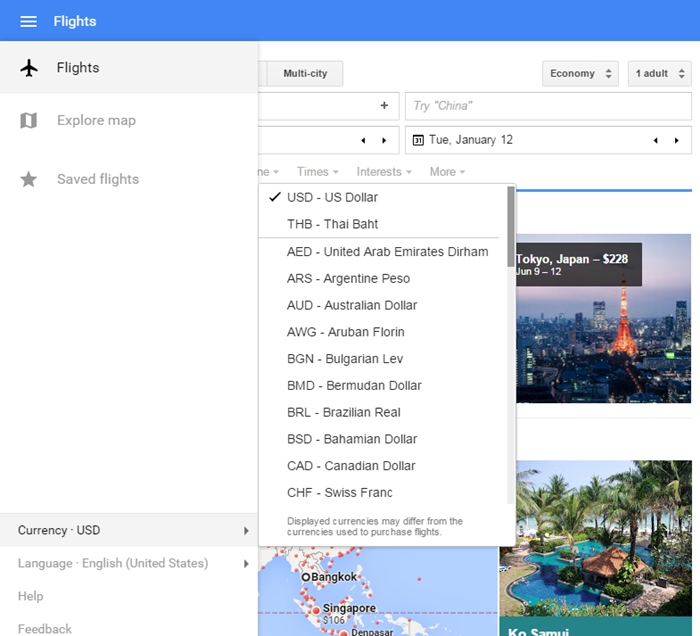The image size is (700, 636).
Task: Expand the Interests filter dropdown
Action: [x=384, y=172]
